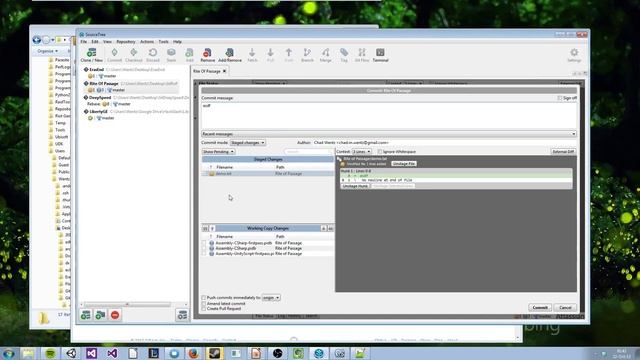Screen dimensions: 640x360
Task: Click the Commit button
Action: (540, 307)
